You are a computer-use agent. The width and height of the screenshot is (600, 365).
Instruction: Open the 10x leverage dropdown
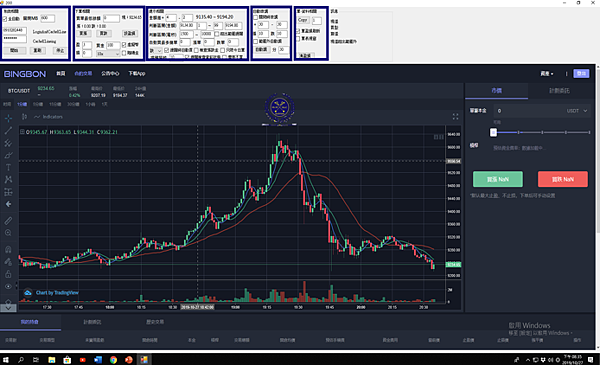pos(108,54)
